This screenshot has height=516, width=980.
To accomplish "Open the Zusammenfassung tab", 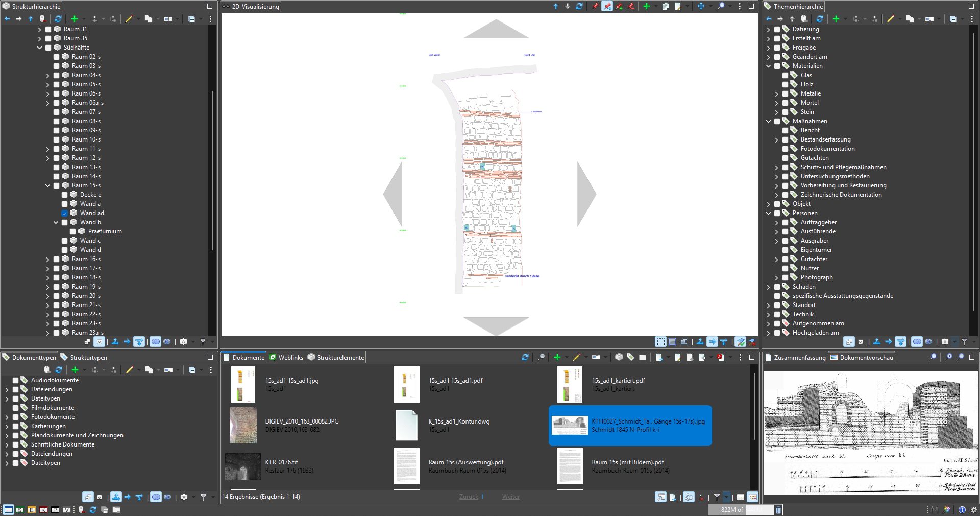I will tap(795, 357).
